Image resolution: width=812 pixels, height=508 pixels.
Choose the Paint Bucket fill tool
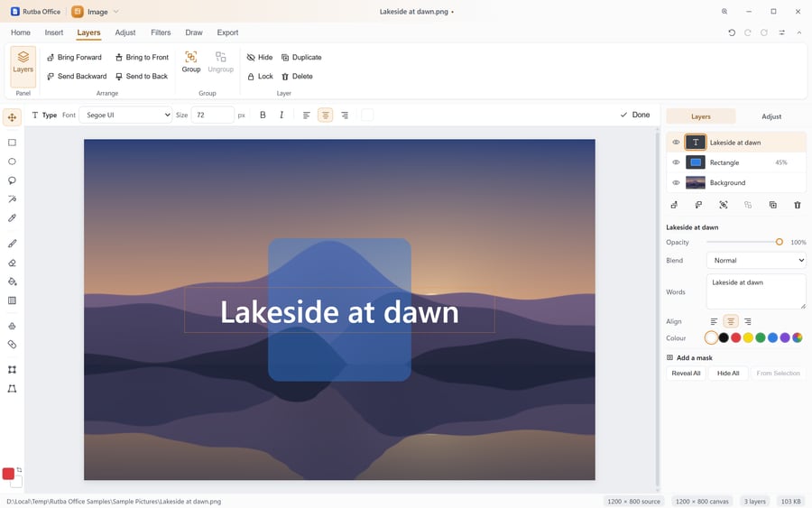pyautogui.click(x=12, y=282)
